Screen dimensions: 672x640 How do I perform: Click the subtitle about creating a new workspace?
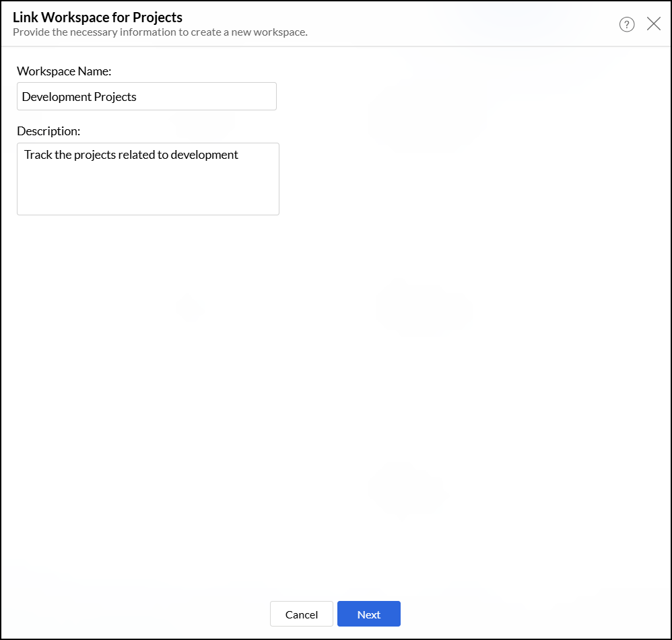160,32
